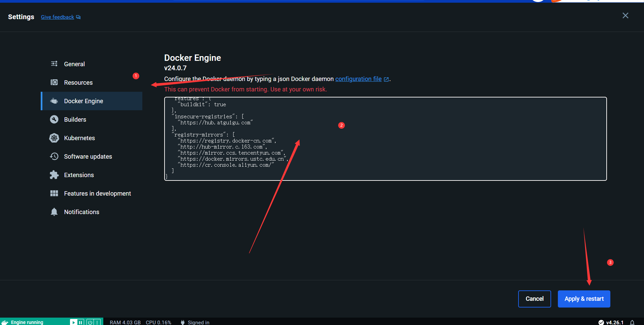Switch to the Docker Engine tab

pyautogui.click(x=83, y=101)
